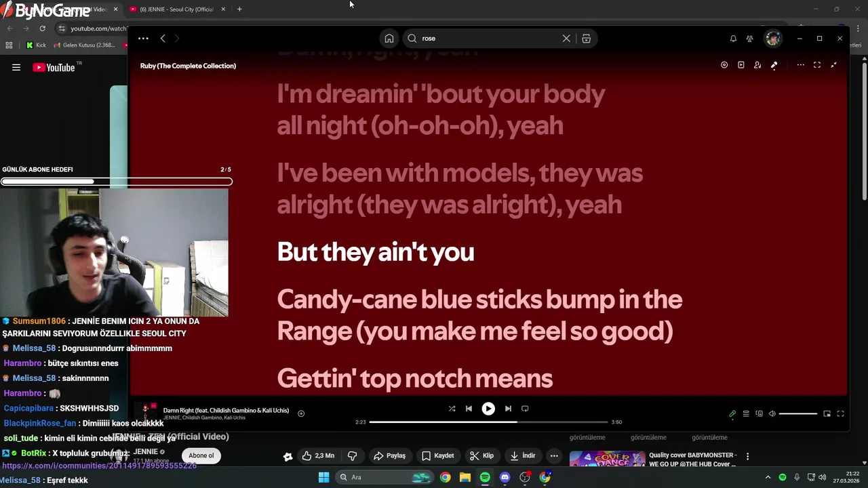Open Spotify three-dot menu at top left
This screenshot has width=868, height=488.
[x=143, y=39]
